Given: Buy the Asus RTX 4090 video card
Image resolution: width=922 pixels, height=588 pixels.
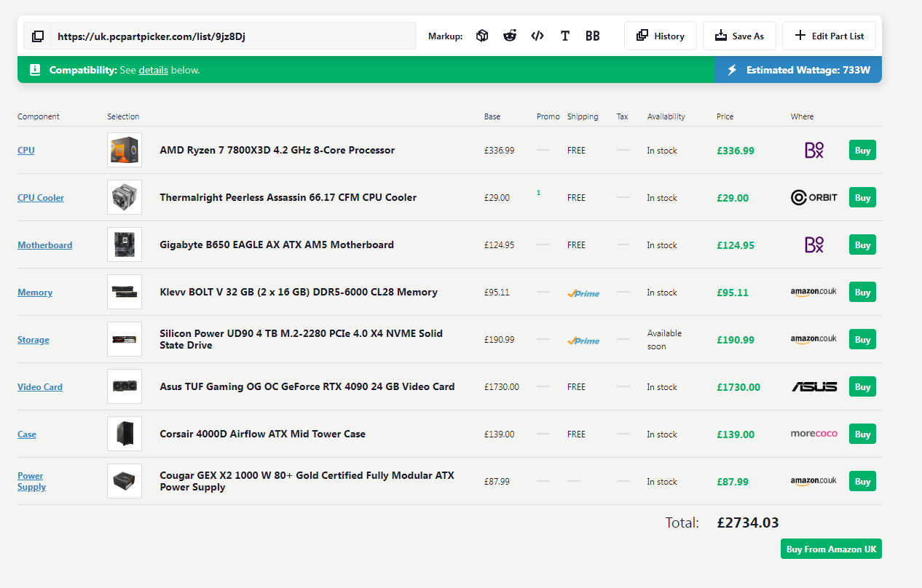Looking at the screenshot, I should [862, 386].
